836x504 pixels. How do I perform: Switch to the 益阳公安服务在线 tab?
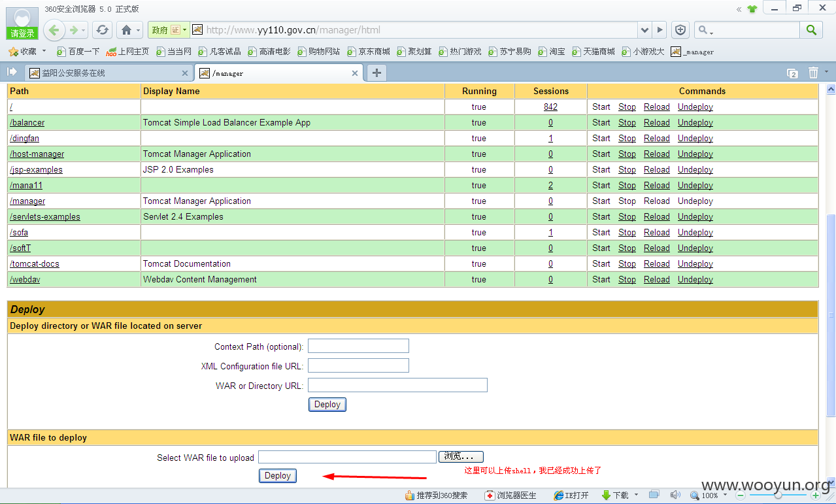pos(109,73)
